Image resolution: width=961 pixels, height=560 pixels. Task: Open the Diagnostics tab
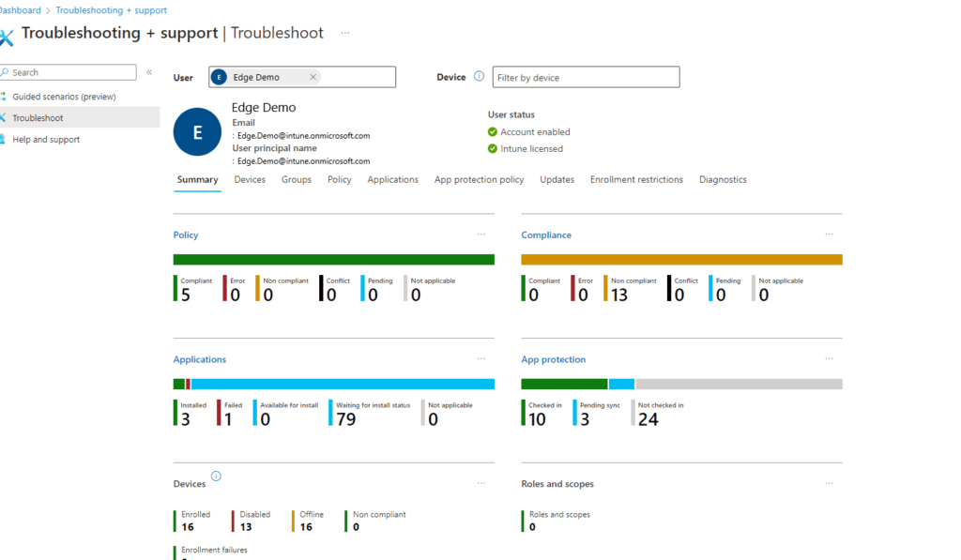click(x=723, y=180)
